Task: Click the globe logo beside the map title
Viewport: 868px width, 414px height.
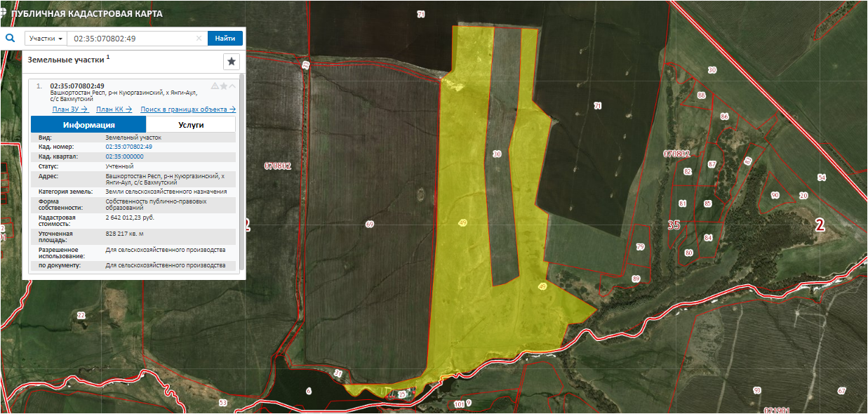Action: click(x=4, y=13)
